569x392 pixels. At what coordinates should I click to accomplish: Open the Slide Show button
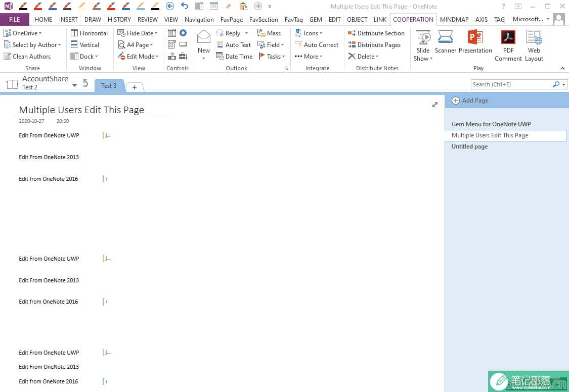423,46
